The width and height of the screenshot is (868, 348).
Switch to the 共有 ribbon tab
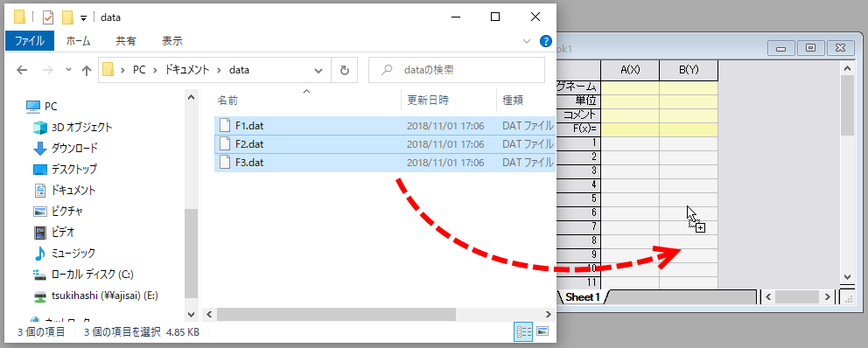(x=126, y=41)
